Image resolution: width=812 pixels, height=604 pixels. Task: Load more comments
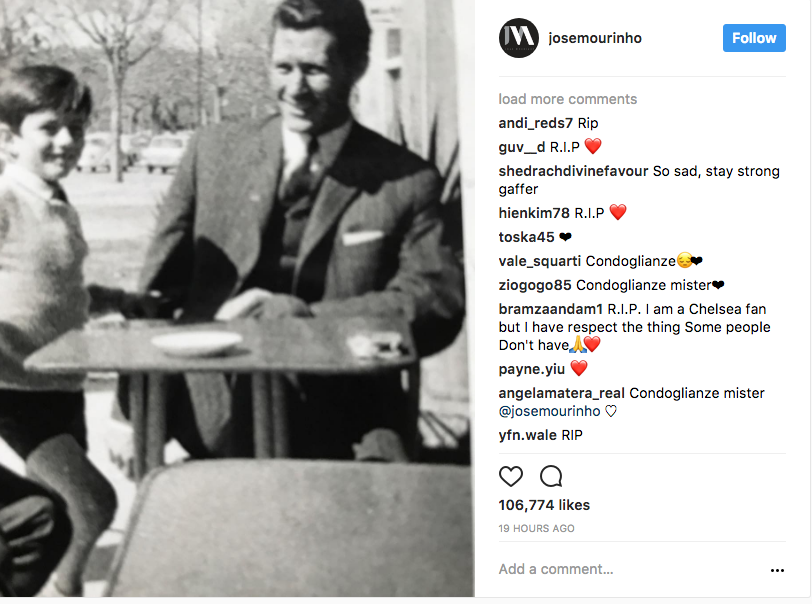[568, 99]
